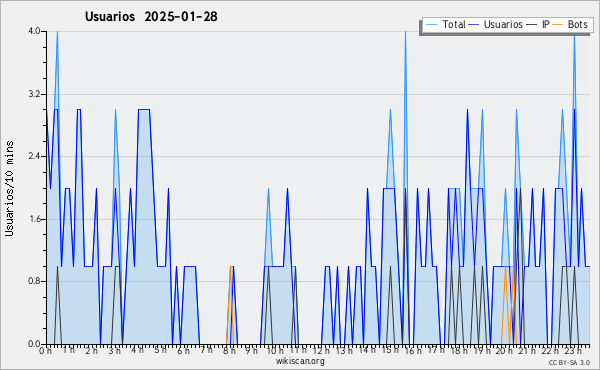Click the x-axis label '14 h'
The height and width of the screenshot is (370, 600).
pyautogui.click(x=367, y=351)
